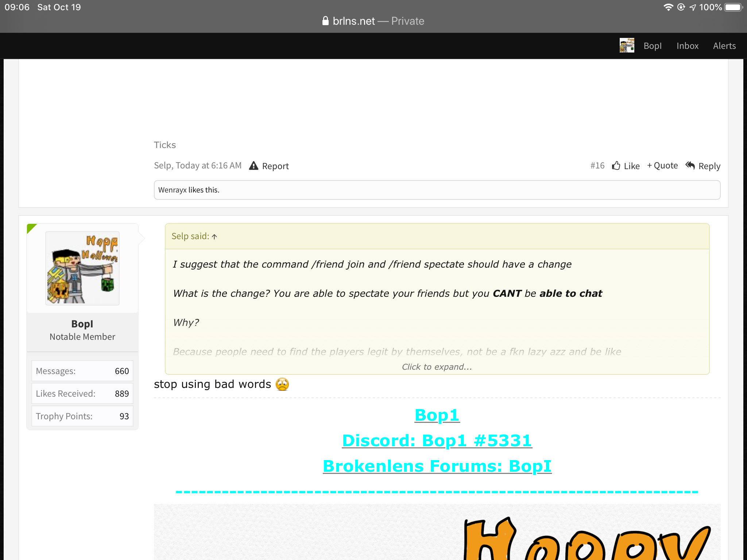Click the thumbs-up Like icon
Screen dimensions: 747x560
616,166
